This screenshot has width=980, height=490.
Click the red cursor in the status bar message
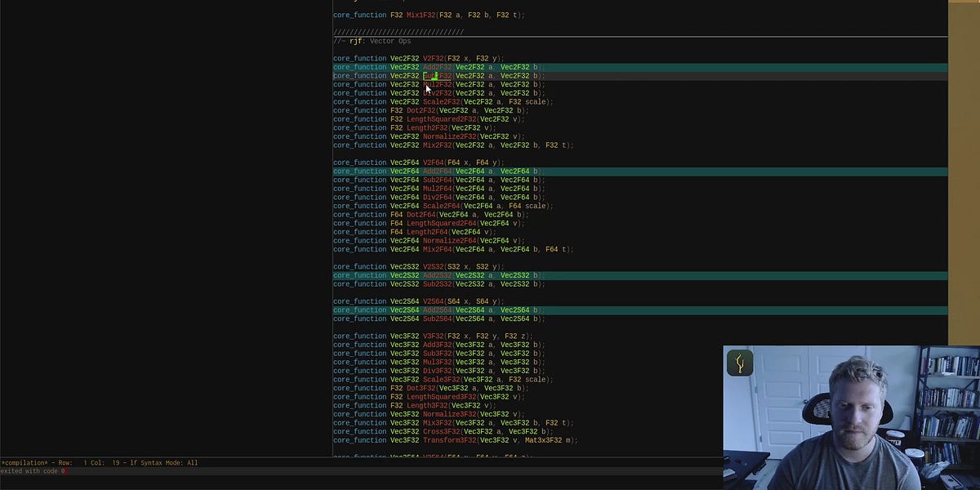(67, 471)
